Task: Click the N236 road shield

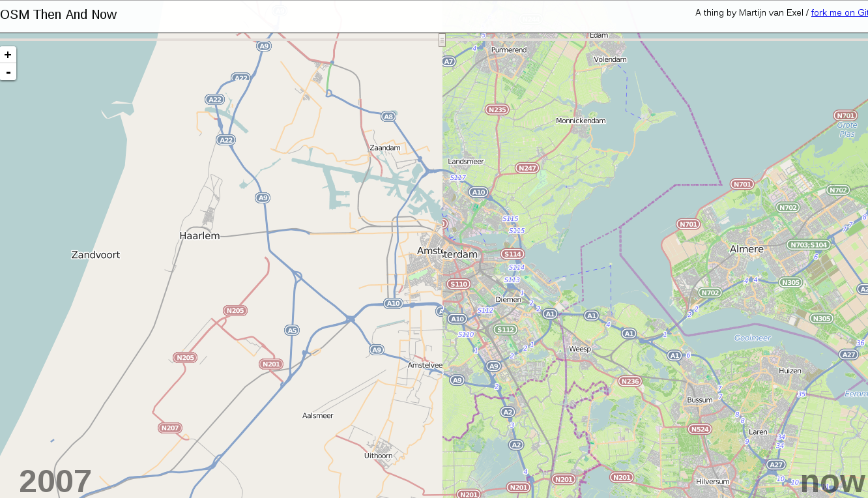Action: pyautogui.click(x=630, y=381)
